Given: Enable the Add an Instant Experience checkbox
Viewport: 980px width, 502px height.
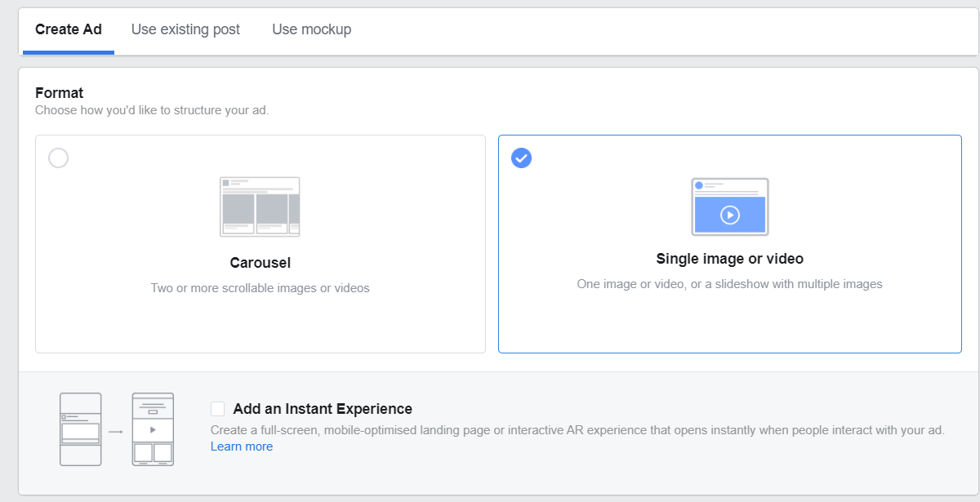Looking at the screenshot, I should point(217,409).
